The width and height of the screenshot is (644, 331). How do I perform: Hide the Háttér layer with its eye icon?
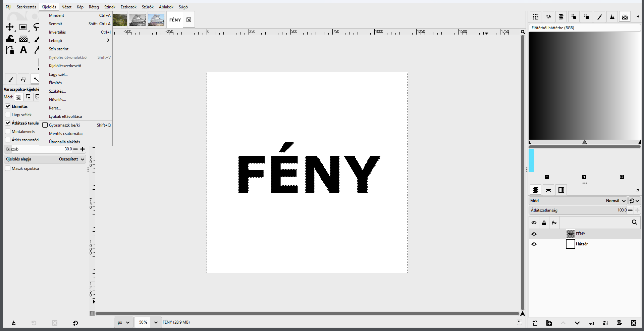pos(534,244)
